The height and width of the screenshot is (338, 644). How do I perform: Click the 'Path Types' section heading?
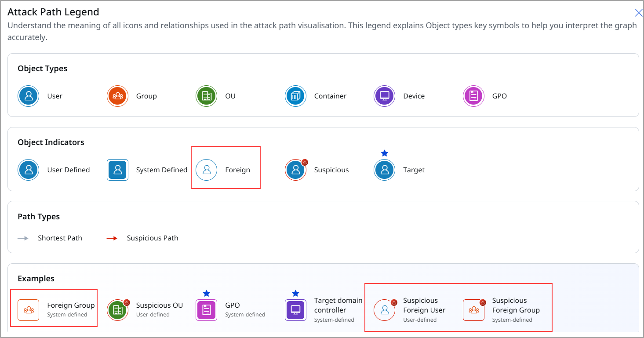click(39, 217)
